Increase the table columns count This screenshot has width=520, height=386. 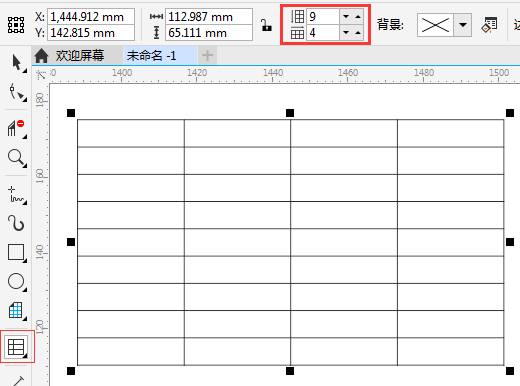(358, 33)
